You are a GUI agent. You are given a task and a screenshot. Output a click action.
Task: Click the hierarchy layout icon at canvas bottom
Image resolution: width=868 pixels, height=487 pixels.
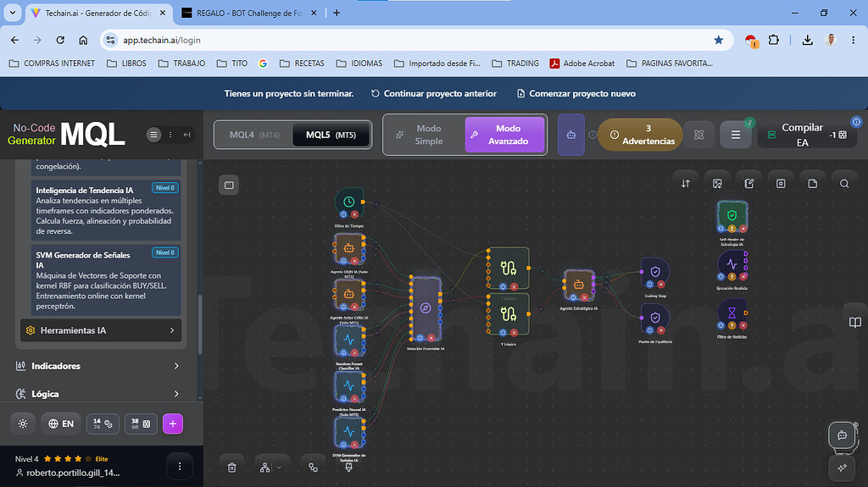pos(265,468)
